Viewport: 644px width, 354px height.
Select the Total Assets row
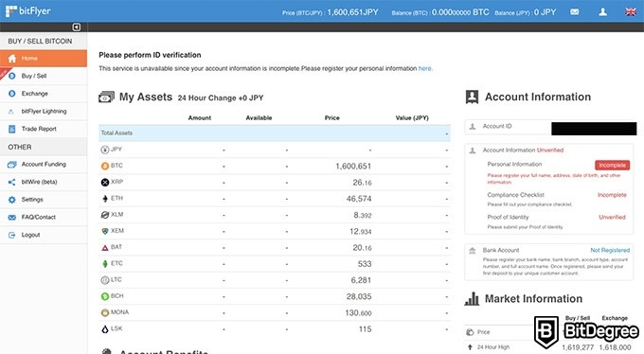click(x=275, y=133)
